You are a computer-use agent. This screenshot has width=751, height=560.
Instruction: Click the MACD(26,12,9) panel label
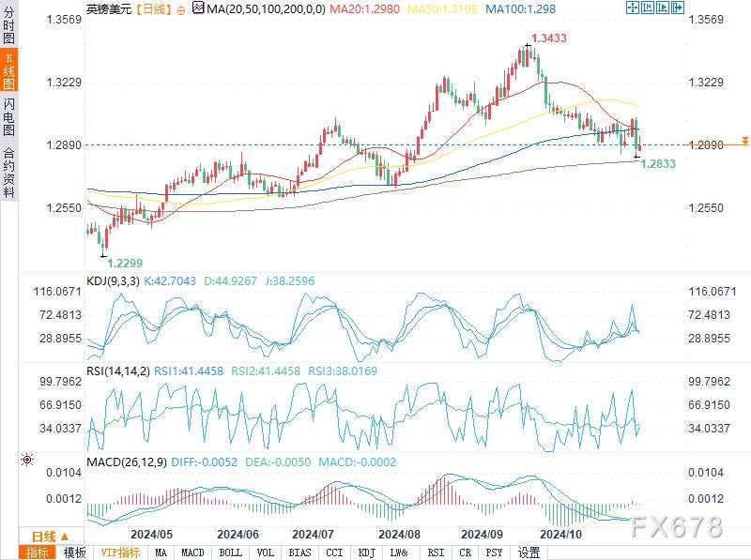coord(127,462)
